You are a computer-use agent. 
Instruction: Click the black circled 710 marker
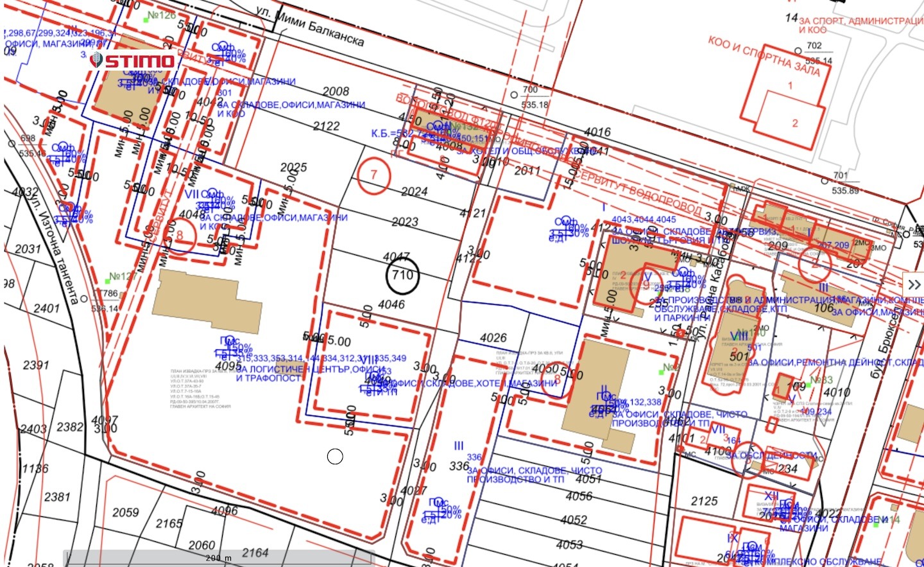coord(402,275)
